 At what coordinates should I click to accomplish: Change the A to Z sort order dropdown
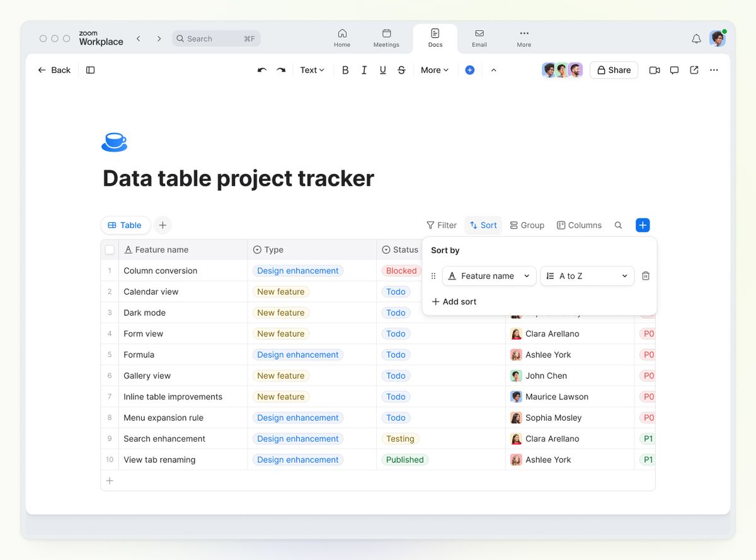(x=587, y=275)
